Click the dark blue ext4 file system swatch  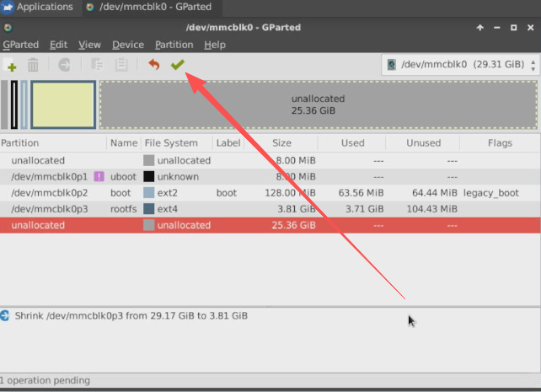click(x=148, y=209)
